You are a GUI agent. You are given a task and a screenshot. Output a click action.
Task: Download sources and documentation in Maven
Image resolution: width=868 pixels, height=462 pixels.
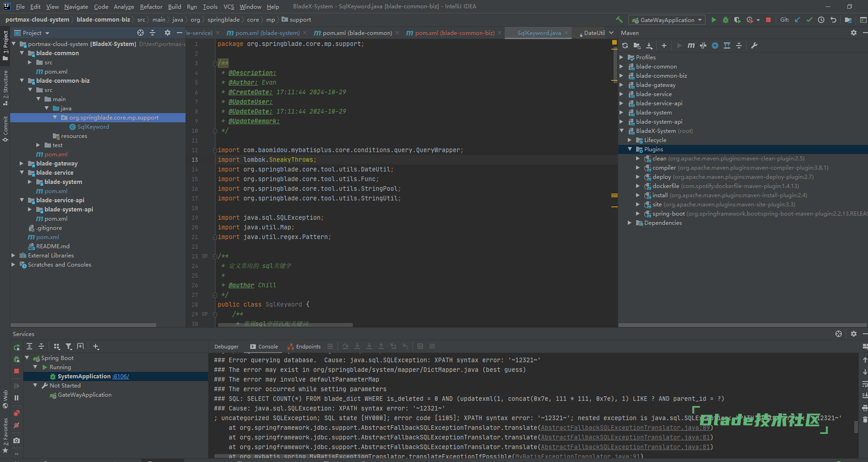coord(649,46)
